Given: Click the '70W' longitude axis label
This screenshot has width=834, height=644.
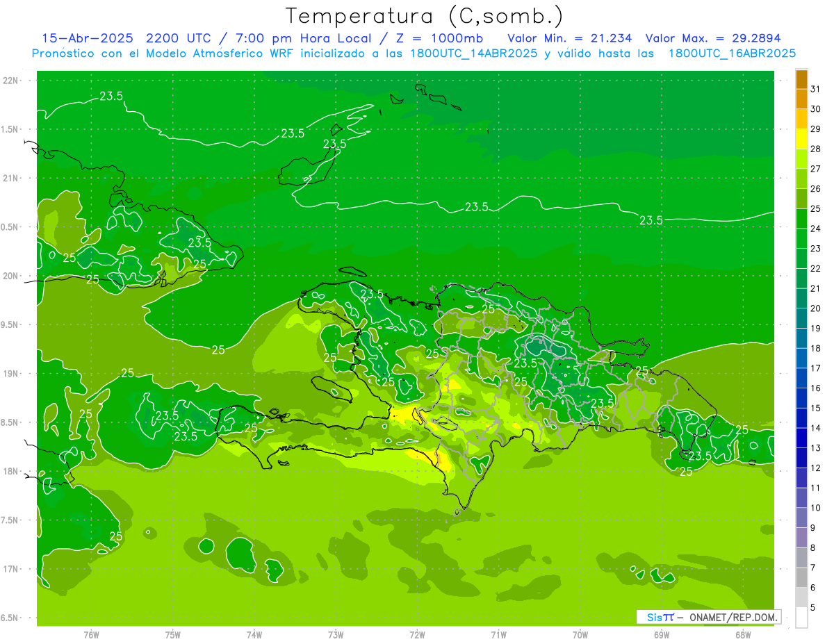Looking at the screenshot, I should (x=580, y=634).
